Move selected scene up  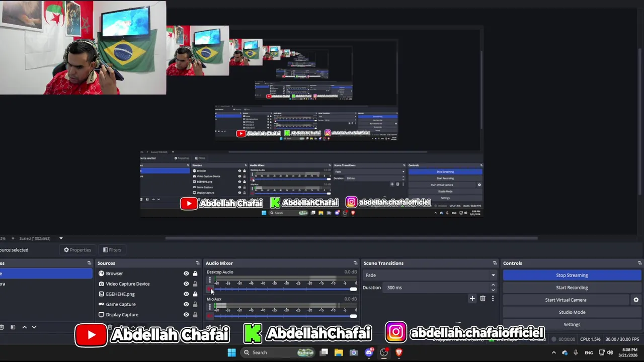[x=24, y=327]
